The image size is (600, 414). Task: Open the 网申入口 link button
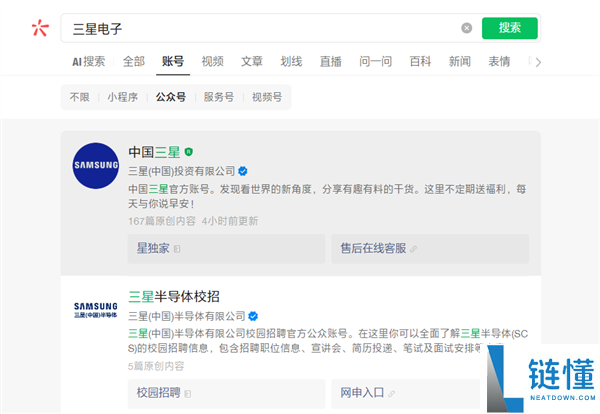[406, 393]
